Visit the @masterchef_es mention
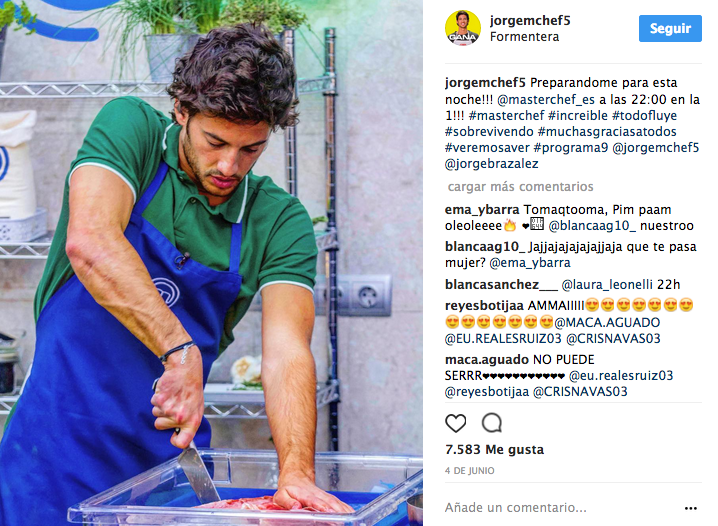Viewport: 718px width, 526px height. point(545,99)
